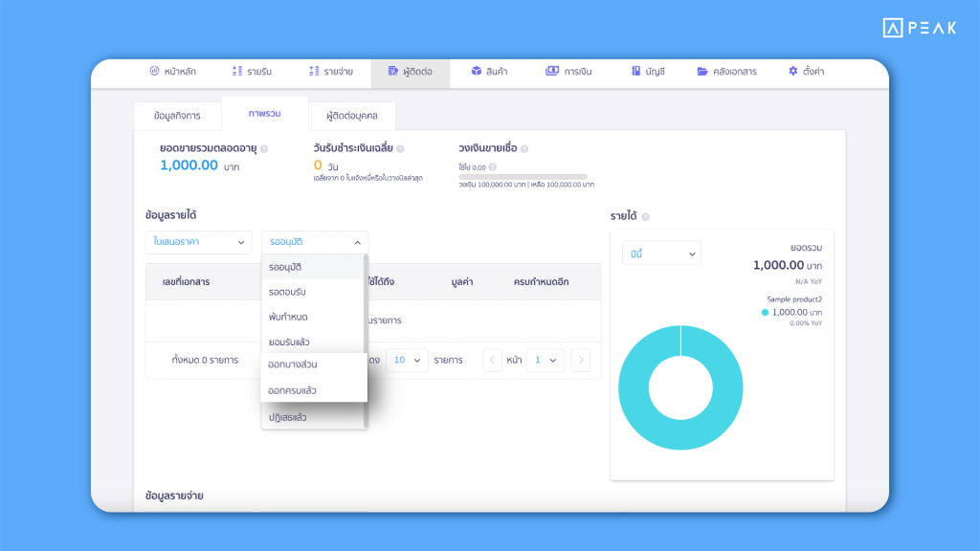The width and height of the screenshot is (980, 551).
Task: Click the home dashboard icon in navigation
Action: [x=154, y=71]
